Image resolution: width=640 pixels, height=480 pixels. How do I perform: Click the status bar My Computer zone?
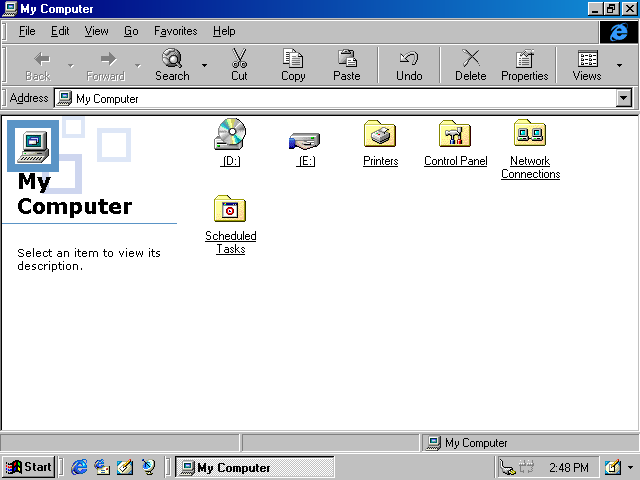point(529,443)
